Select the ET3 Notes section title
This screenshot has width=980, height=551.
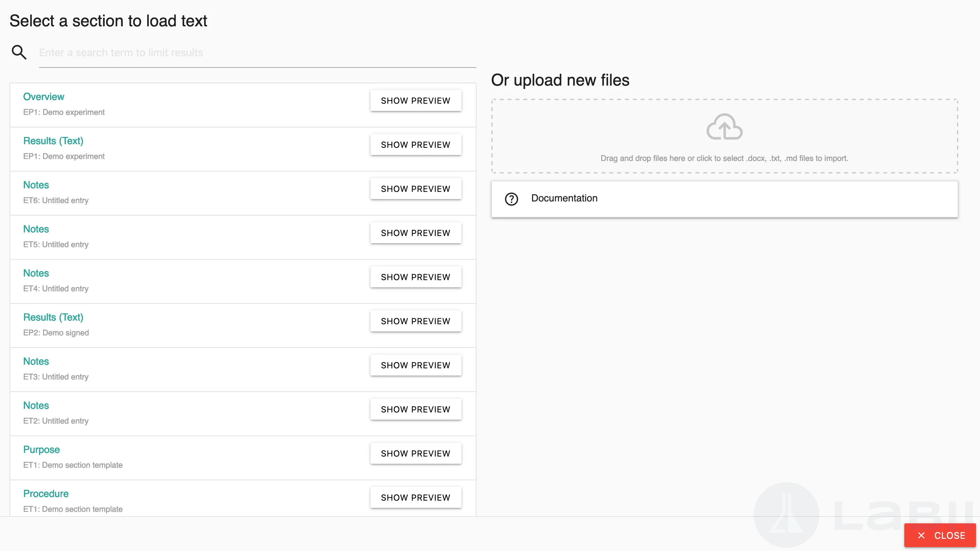36,361
